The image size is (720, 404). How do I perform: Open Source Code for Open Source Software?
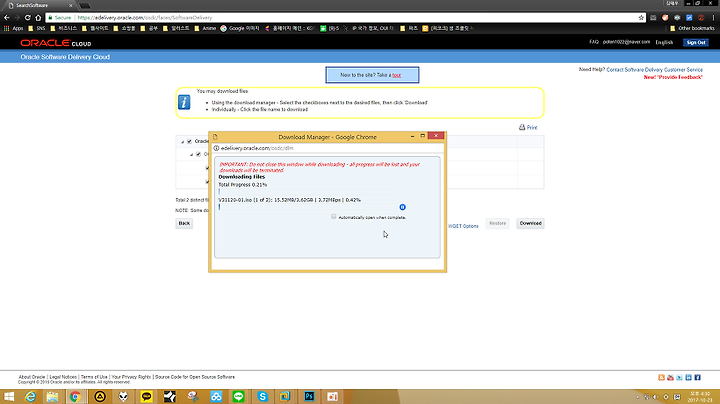point(195,377)
